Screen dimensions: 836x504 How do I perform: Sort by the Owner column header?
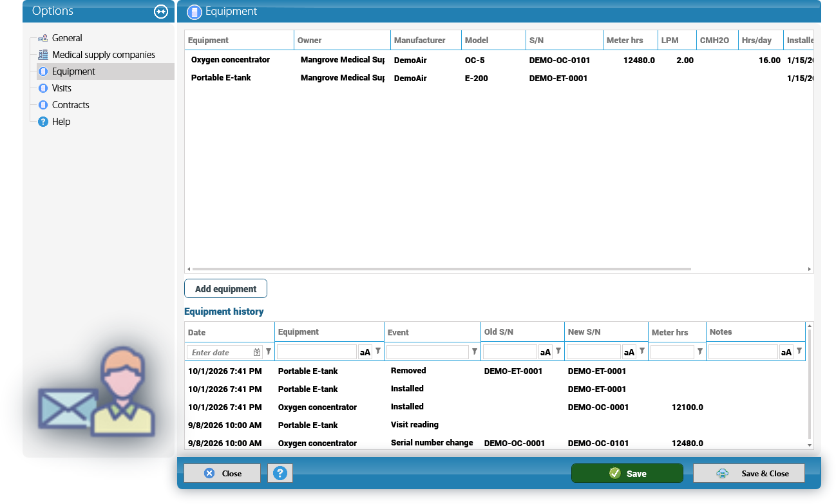coord(342,40)
